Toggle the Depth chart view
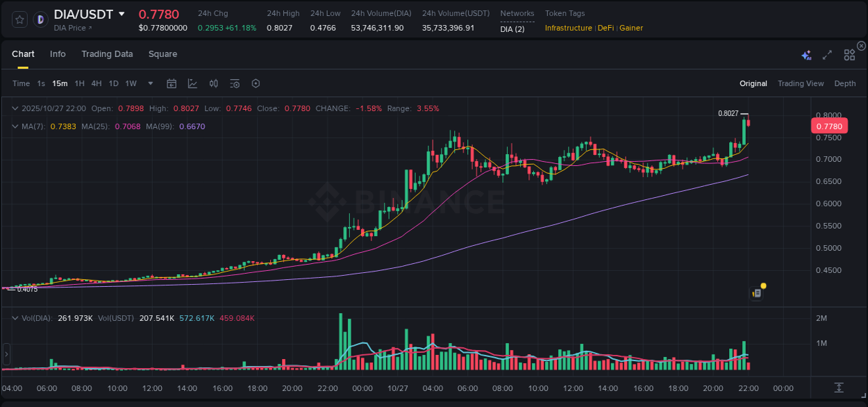 844,83
